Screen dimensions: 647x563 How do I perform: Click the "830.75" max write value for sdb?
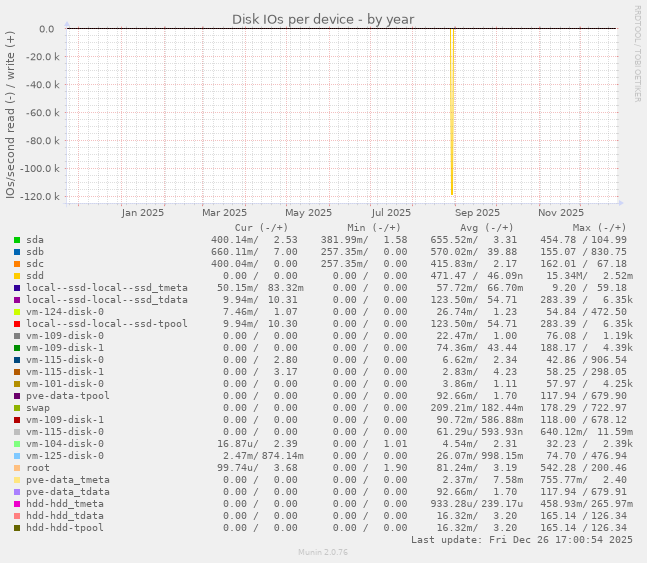coord(609,252)
